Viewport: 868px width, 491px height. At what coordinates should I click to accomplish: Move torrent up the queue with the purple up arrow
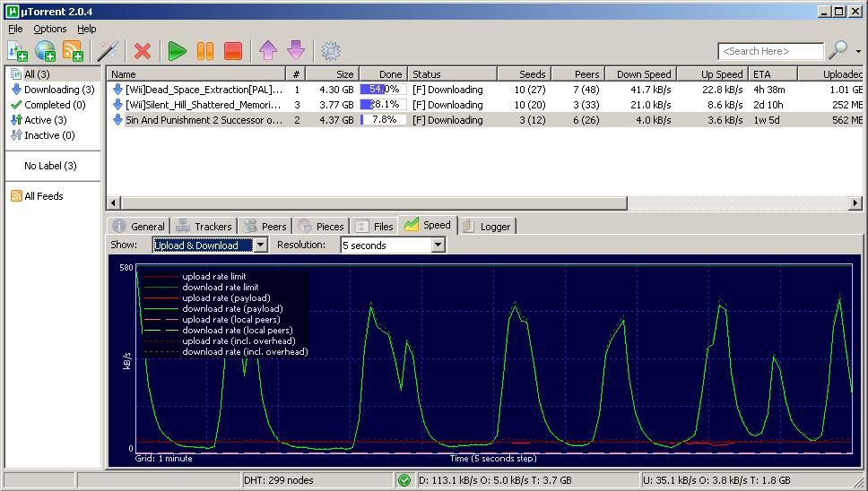(x=268, y=51)
